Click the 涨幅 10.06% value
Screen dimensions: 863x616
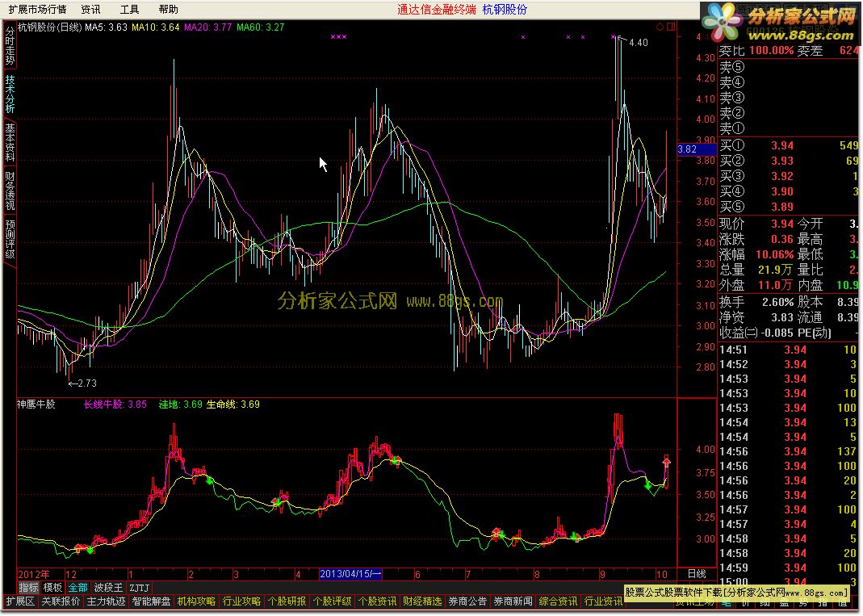(x=774, y=255)
